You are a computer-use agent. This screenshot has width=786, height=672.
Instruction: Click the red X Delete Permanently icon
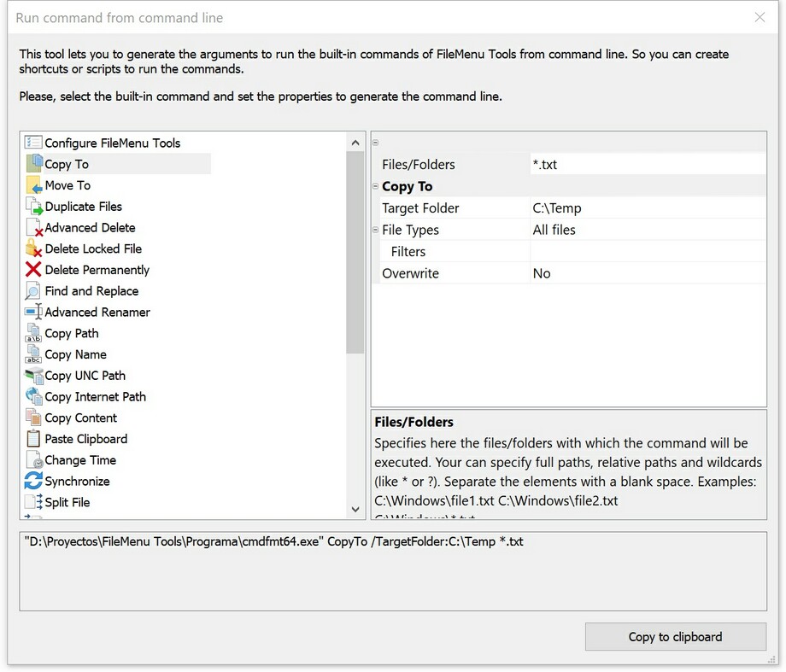click(x=33, y=270)
